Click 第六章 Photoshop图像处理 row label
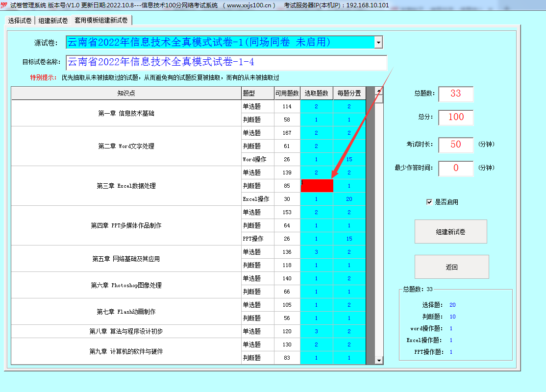This screenshot has width=546, height=392. (126, 285)
